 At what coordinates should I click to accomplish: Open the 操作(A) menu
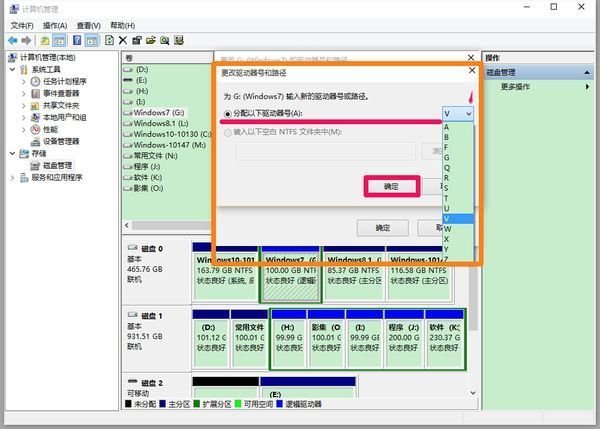pos(55,26)
